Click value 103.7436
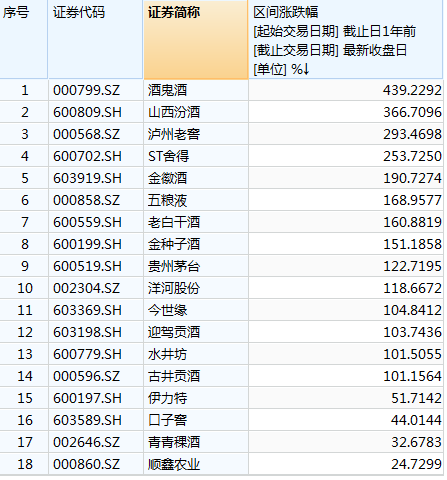Viewport: 447px width, 480px height. point(412,332)
